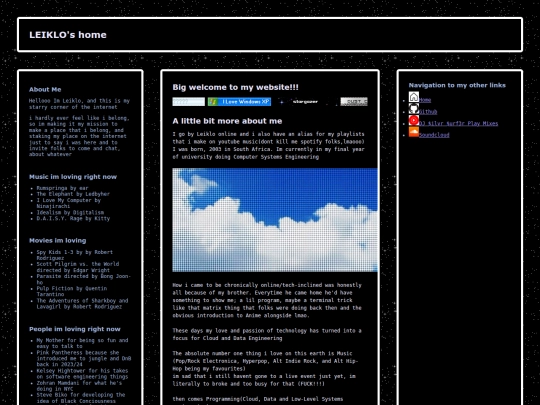Click the Cloud and Data Engineering paragraph
Viewport: 540px width, 405px height.
coord(267,334)
